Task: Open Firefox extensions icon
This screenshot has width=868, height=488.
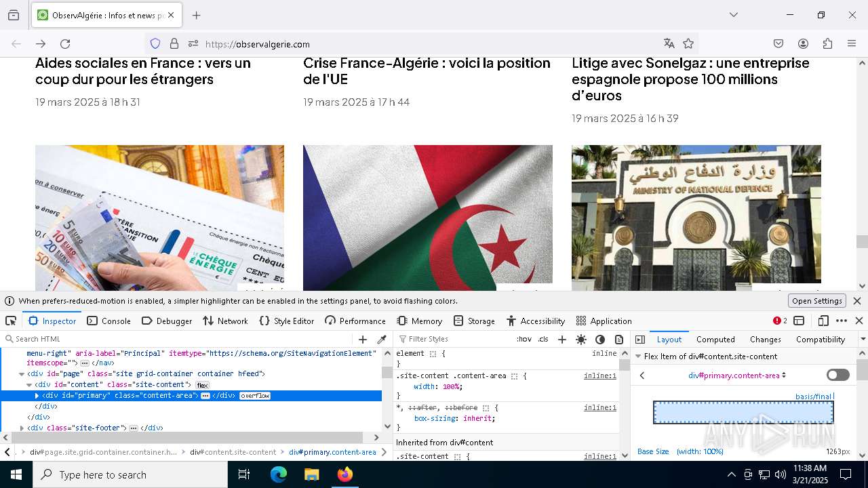Action: pos(827,44)
